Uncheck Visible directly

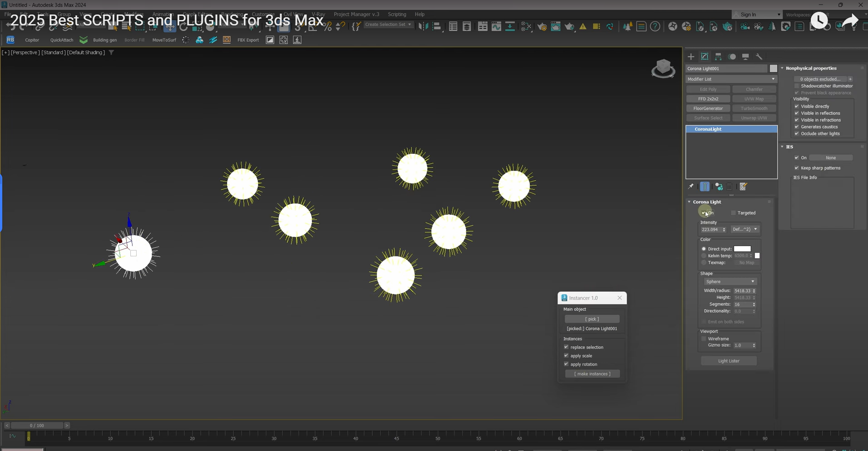[797, 106]
